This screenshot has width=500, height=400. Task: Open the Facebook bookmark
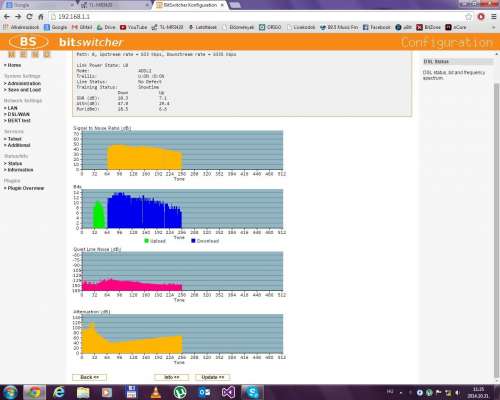point(377,27)
